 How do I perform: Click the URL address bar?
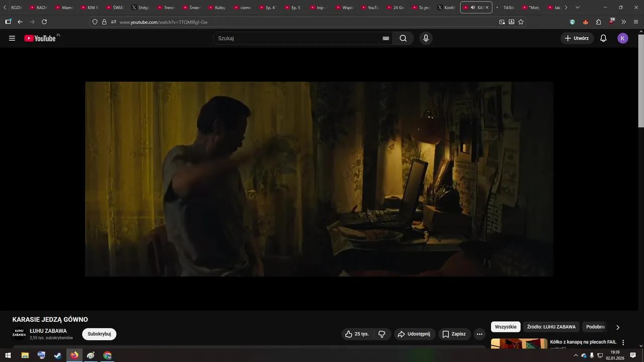click(307, 22)
